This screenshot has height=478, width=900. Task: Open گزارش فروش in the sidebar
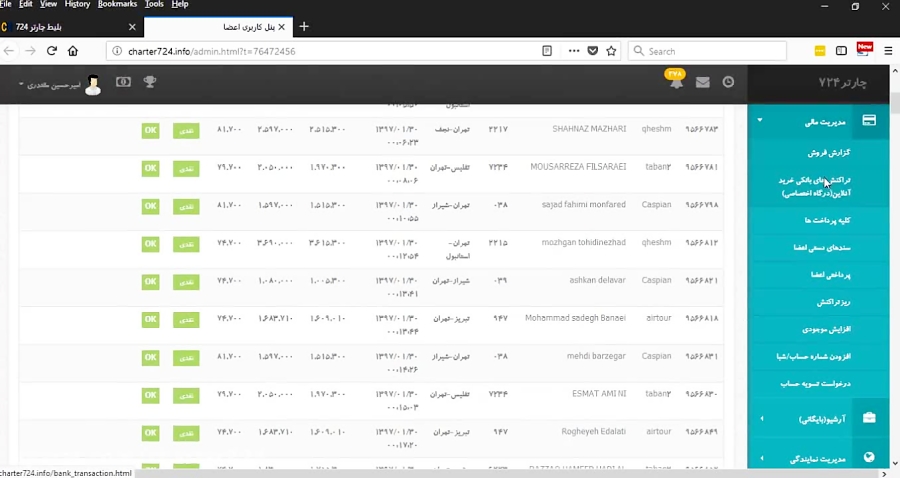click(829, 153)
